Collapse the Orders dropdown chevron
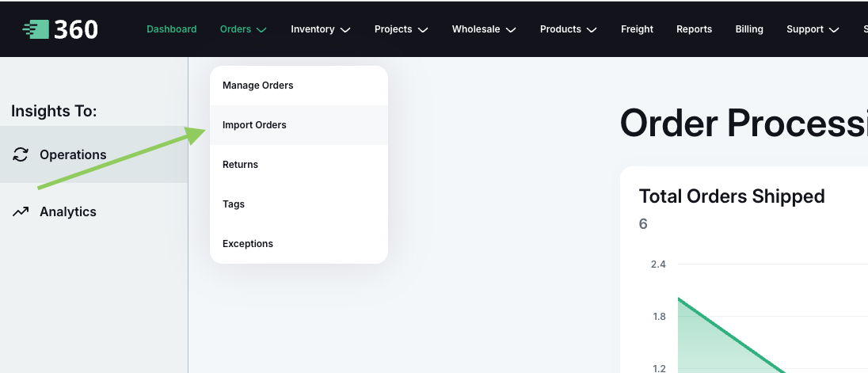Screen dimensions: 868x373 tap(262, 30)
